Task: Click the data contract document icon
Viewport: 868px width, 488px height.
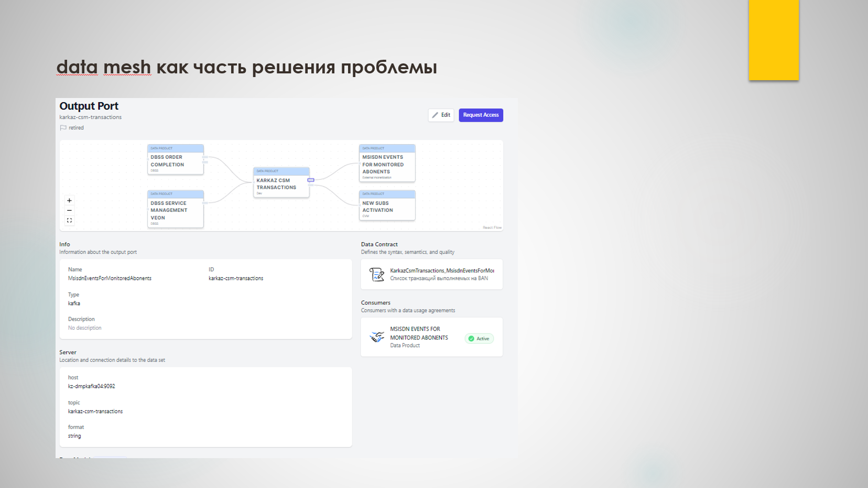Action: (376, 274)
